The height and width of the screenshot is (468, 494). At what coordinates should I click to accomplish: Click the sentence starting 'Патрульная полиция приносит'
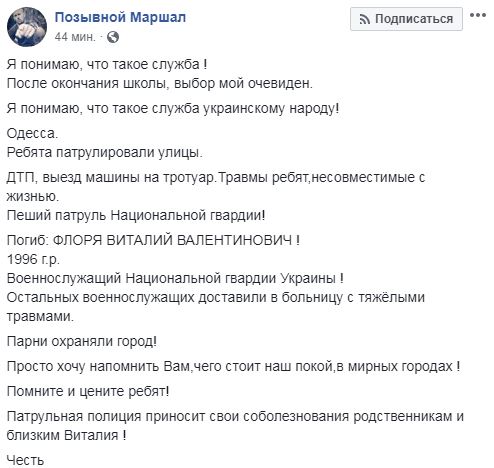(235, 426)
